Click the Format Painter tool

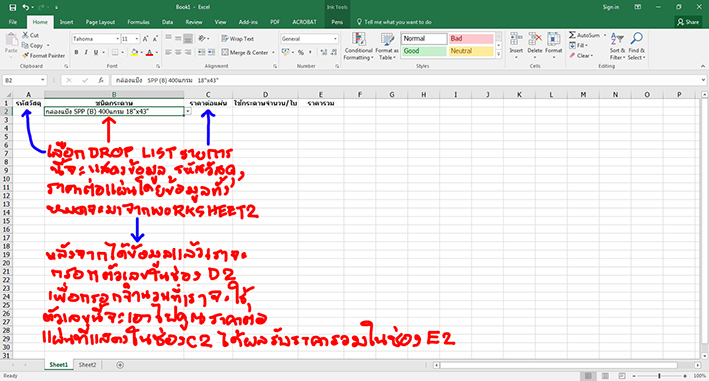click(x=43, y=56)
